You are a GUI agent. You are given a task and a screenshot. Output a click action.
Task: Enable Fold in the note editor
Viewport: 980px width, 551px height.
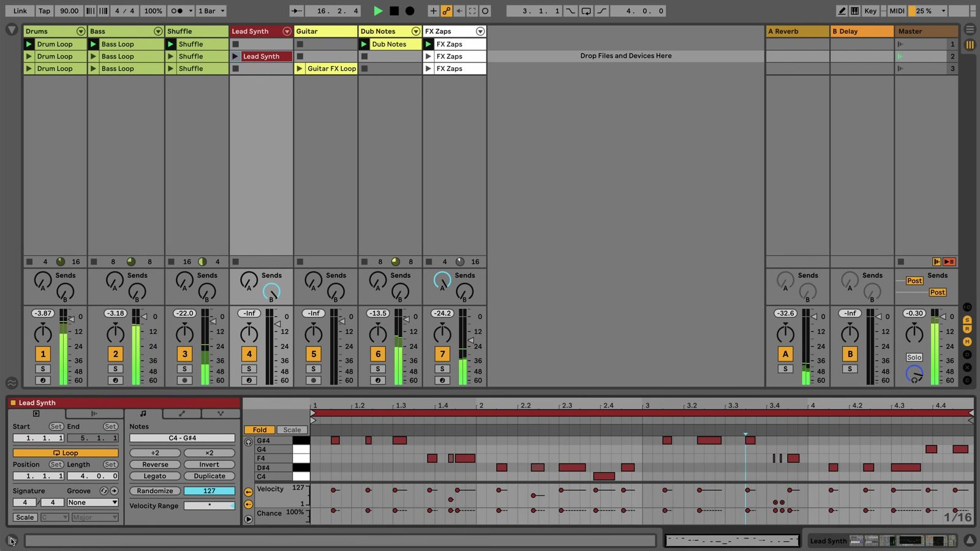coord(260,430)
